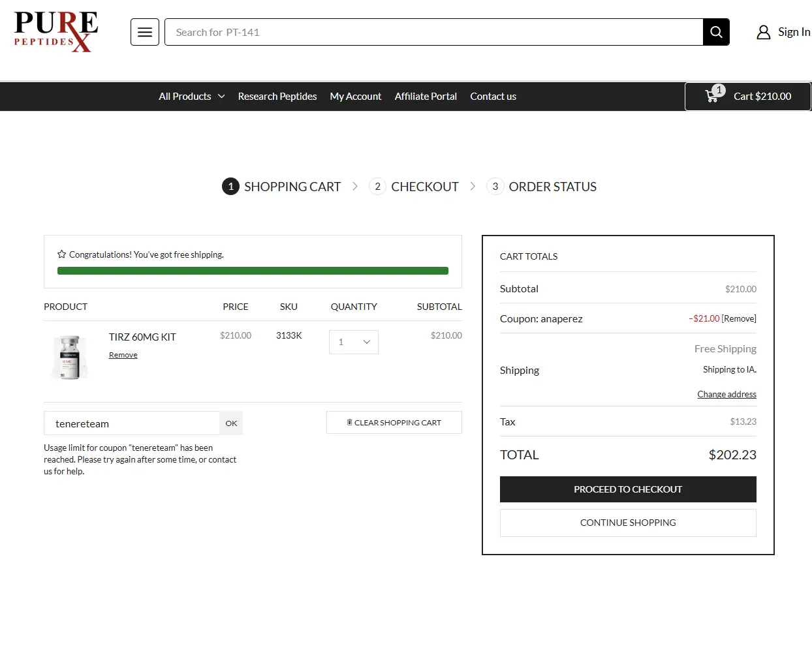
Task: Click the search magnifier icon
Action: 716,32
